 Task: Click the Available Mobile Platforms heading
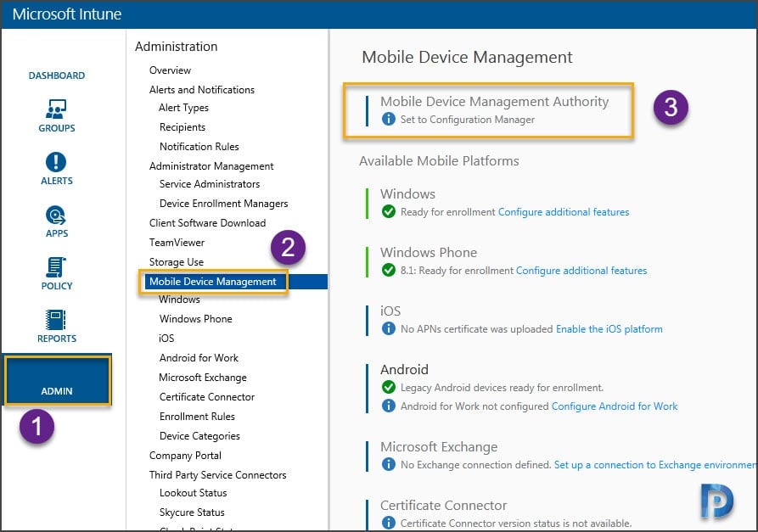(x=439, y=161)
